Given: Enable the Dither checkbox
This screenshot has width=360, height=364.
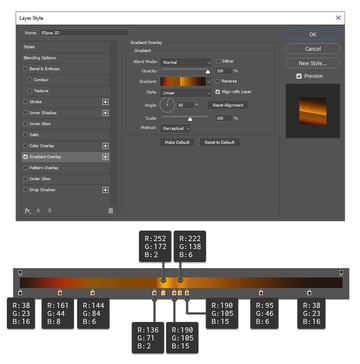Looking at the screenshot, I should 218,61.
